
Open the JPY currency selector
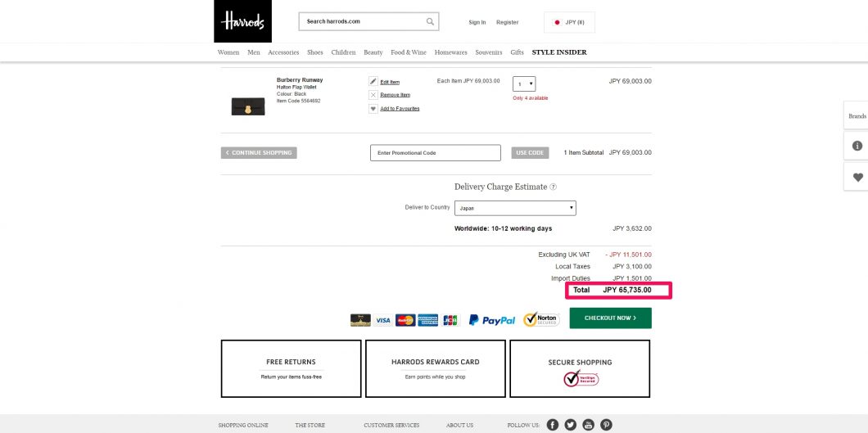569,22
